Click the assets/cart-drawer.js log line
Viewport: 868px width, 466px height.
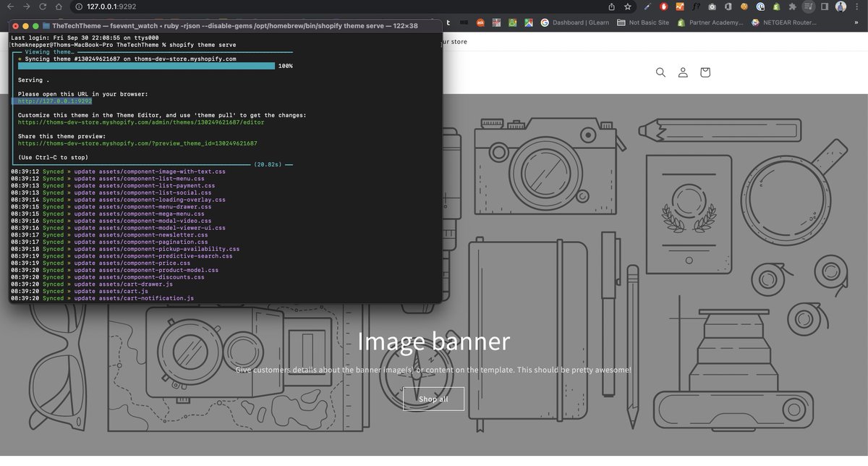click(92, 284)
